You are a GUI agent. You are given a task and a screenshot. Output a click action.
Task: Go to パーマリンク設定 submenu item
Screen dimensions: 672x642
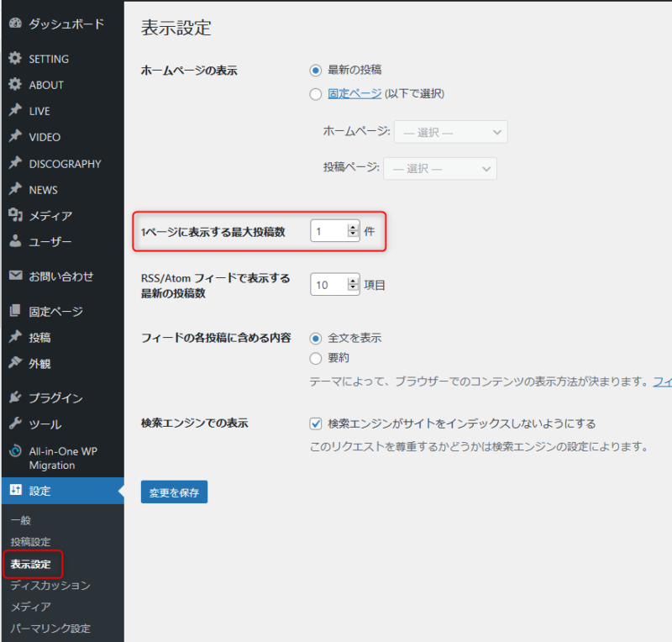pyautogui.click(x=50, y=629)
